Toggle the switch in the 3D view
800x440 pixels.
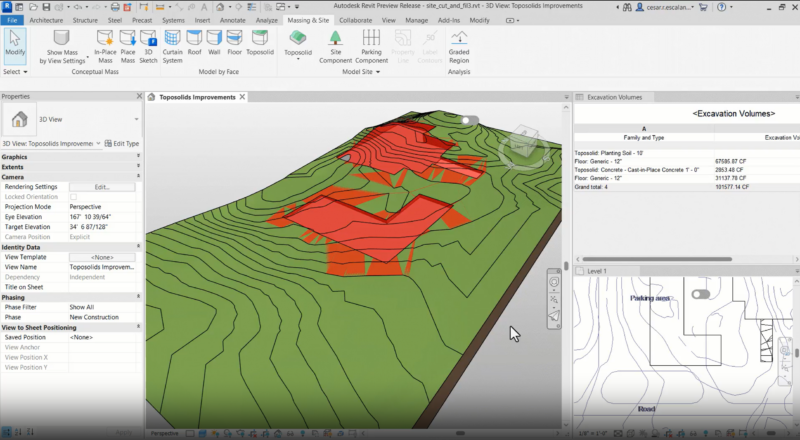point(470,120)
